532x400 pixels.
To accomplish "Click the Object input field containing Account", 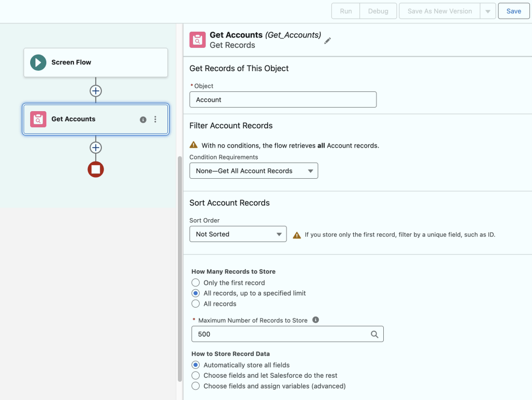I will pos(283,100).
